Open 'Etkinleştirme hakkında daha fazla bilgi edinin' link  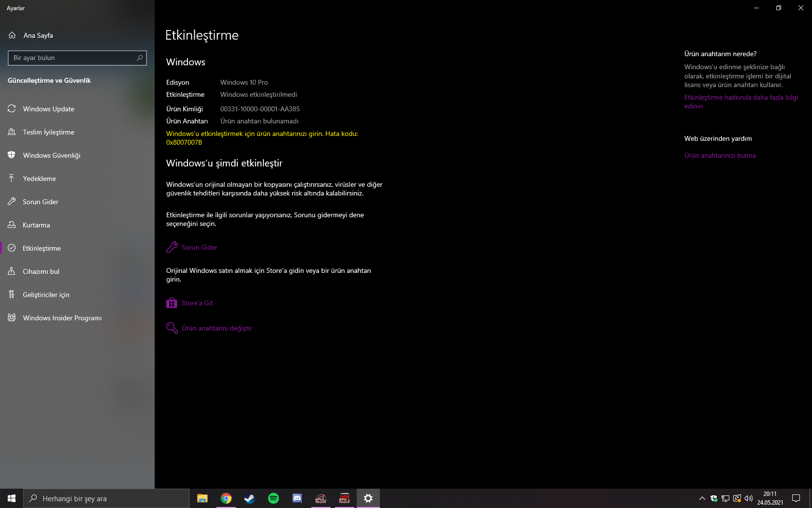741,102
